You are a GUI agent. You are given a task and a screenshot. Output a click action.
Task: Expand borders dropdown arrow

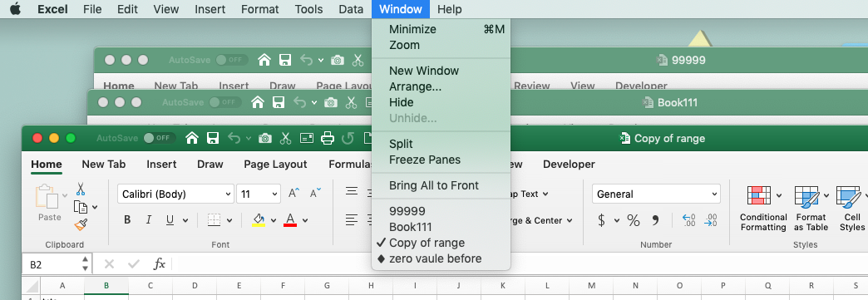click(229, 220)
